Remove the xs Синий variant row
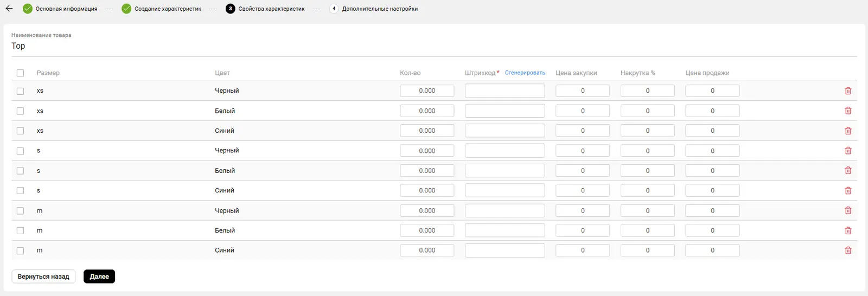 (848, 131)
